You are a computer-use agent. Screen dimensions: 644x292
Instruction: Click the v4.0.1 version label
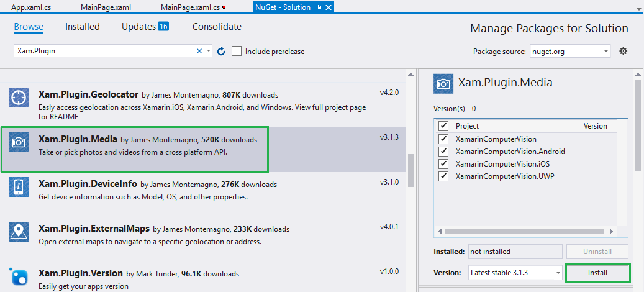[x=389, y=227]
